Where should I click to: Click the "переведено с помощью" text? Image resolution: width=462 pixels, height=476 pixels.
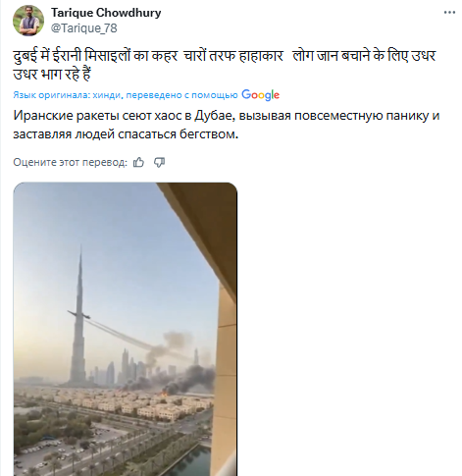(181, 95)
